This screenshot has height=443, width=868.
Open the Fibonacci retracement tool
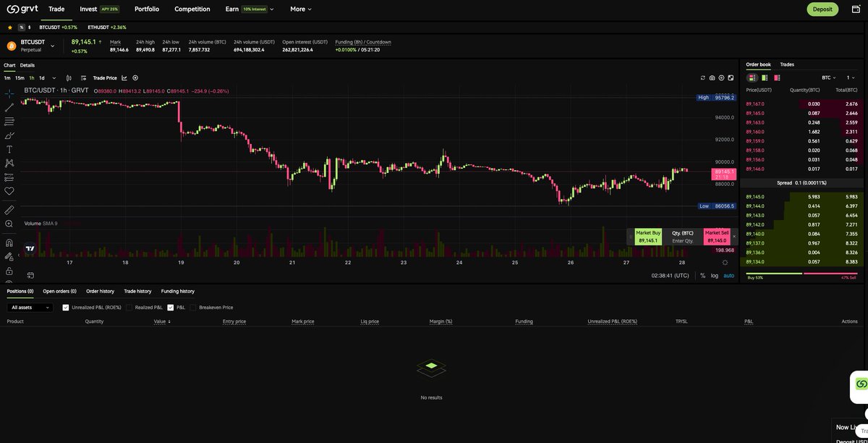9,121
